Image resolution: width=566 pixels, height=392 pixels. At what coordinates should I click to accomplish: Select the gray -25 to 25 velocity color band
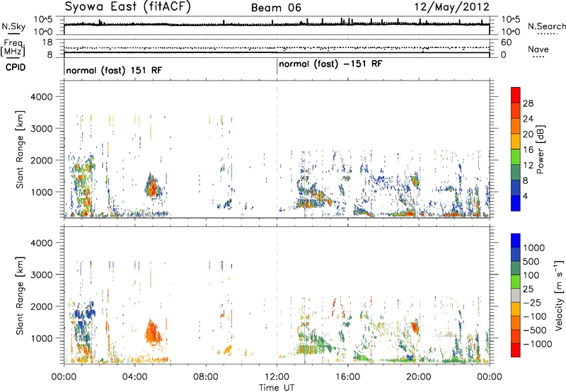click(x=516, y=295)
